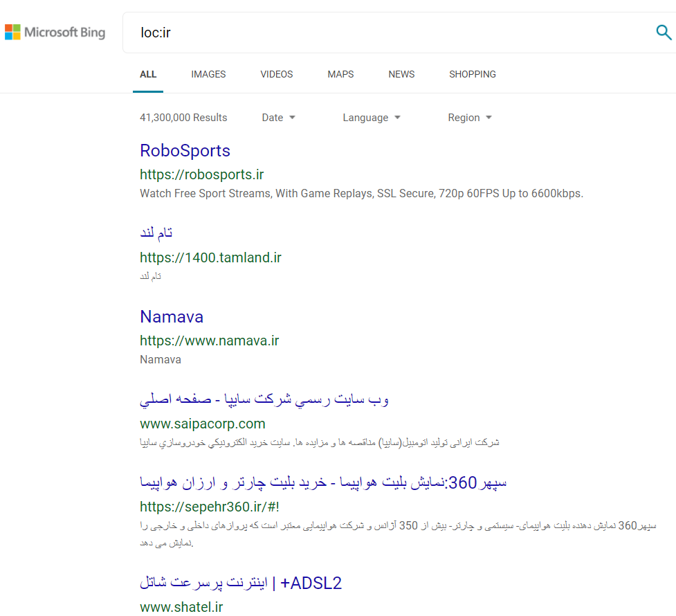Expand the Region filter dropdown
The height and width of the screenshot is (616, 676).
[470, 118]
